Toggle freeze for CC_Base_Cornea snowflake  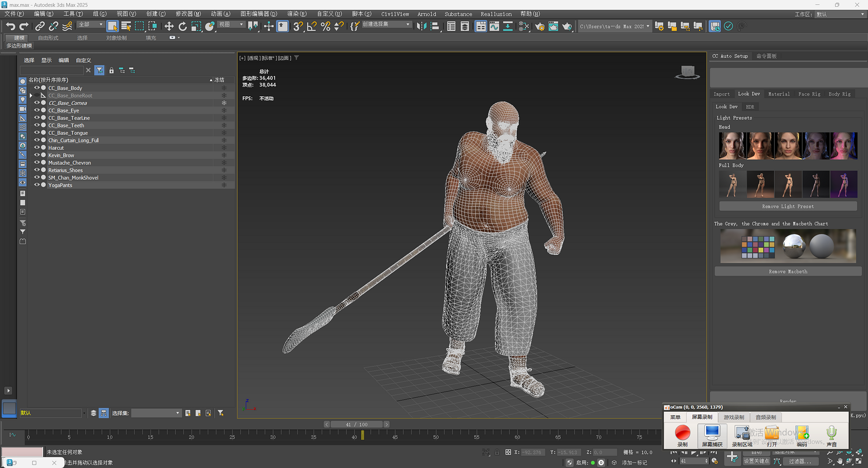point(224,103)
